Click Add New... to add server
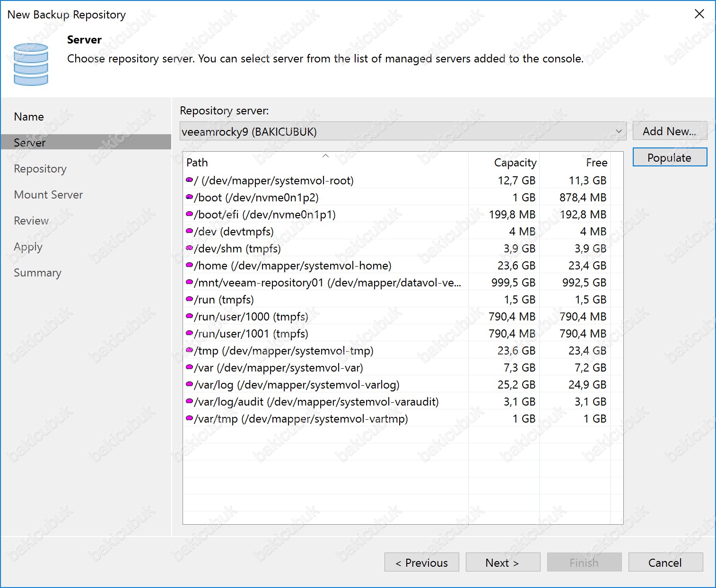Viewport: 716px width, 588px height. [669, 131]
